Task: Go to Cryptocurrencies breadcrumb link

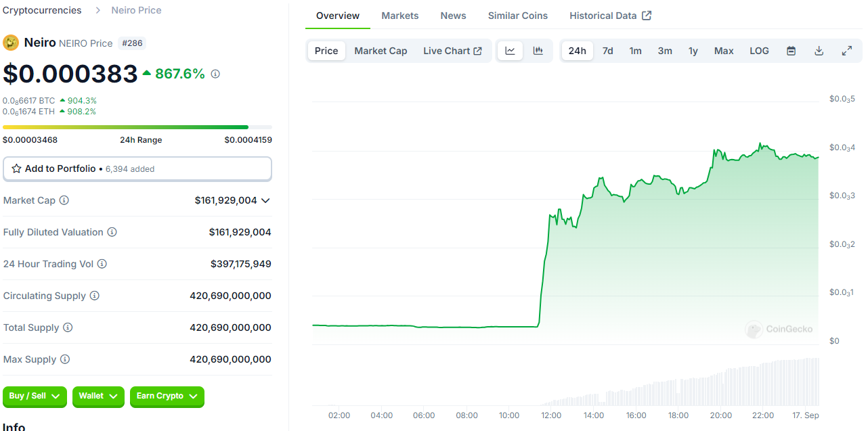Action: 42,10
